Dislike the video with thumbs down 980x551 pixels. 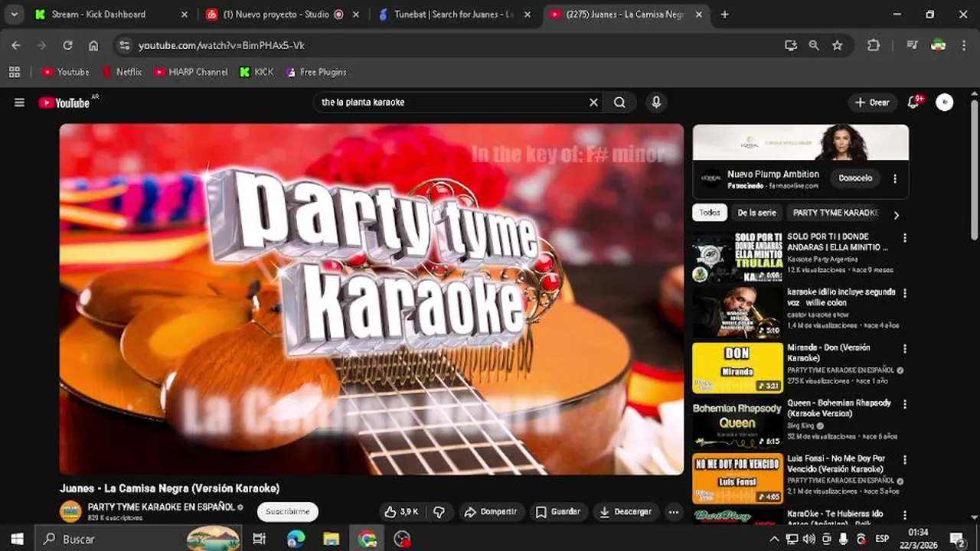point(439,511)
